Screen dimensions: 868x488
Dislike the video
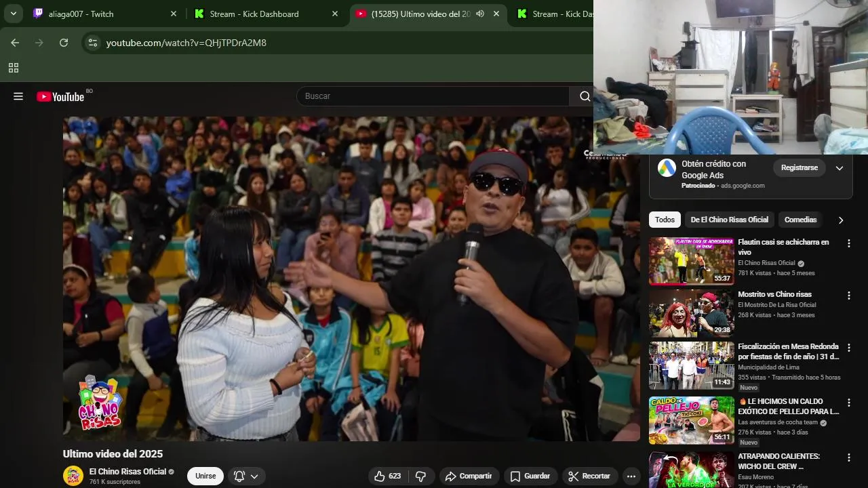click(420, 476)
